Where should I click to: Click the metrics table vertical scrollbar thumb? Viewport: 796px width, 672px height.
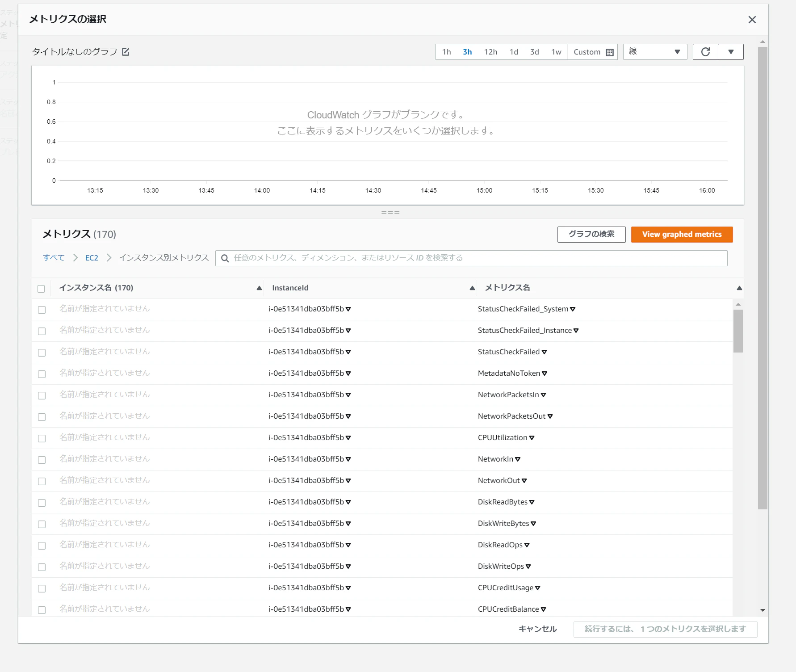click(x=738, y=331)
